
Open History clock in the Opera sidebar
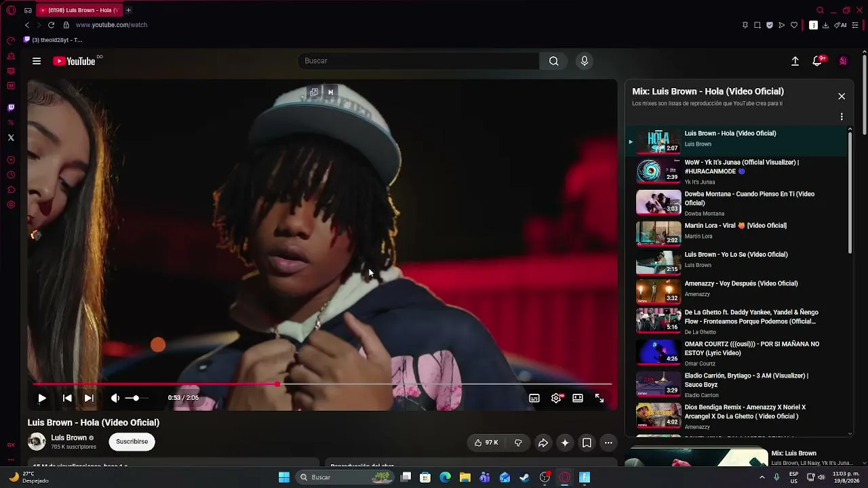click(x=11, y=175)
